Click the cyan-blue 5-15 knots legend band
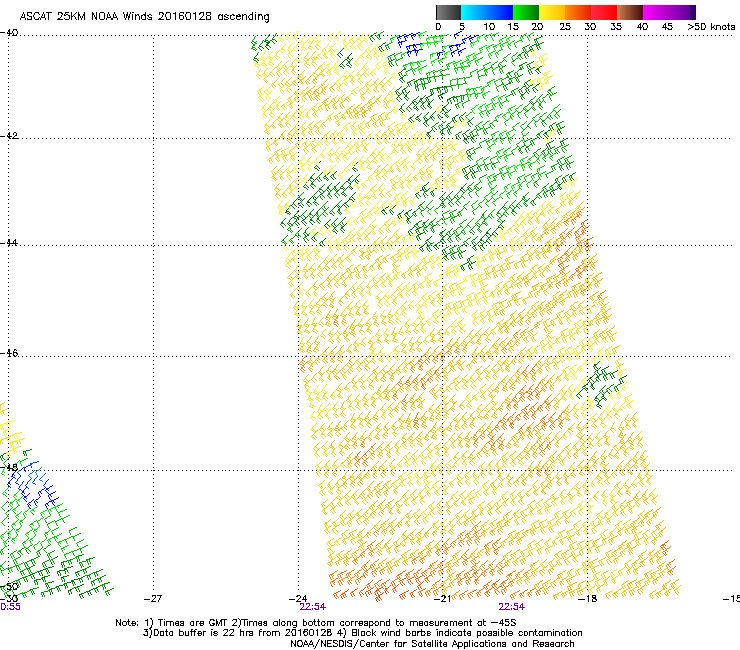The width and height of the screenshot is (740, 650). [x=487, y=12]
